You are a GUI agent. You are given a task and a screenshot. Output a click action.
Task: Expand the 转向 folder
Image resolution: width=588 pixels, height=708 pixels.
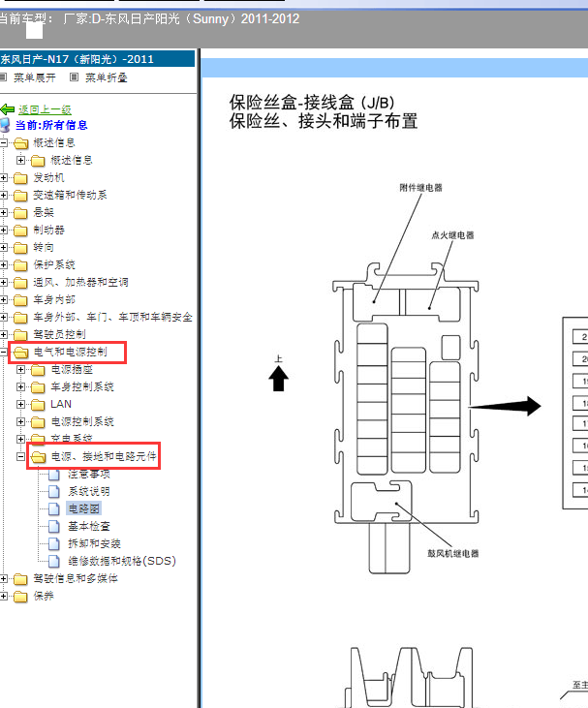point(3,247)
